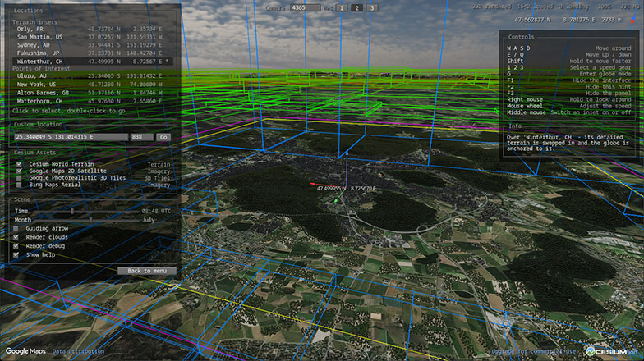Click the 47.562827 N camera latitude readout

(x=532, y=20)
